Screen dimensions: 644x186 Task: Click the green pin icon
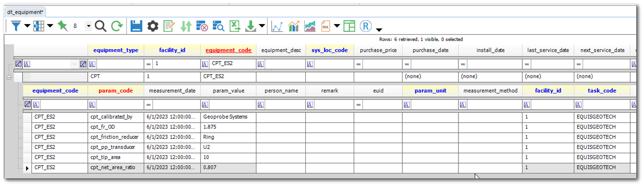tap(62, 26)
